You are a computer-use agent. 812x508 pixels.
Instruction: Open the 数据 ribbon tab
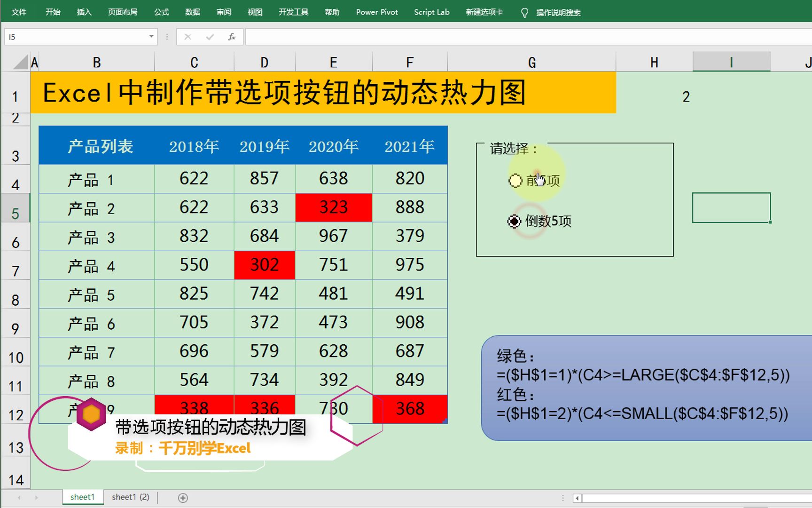coord(193,12)
